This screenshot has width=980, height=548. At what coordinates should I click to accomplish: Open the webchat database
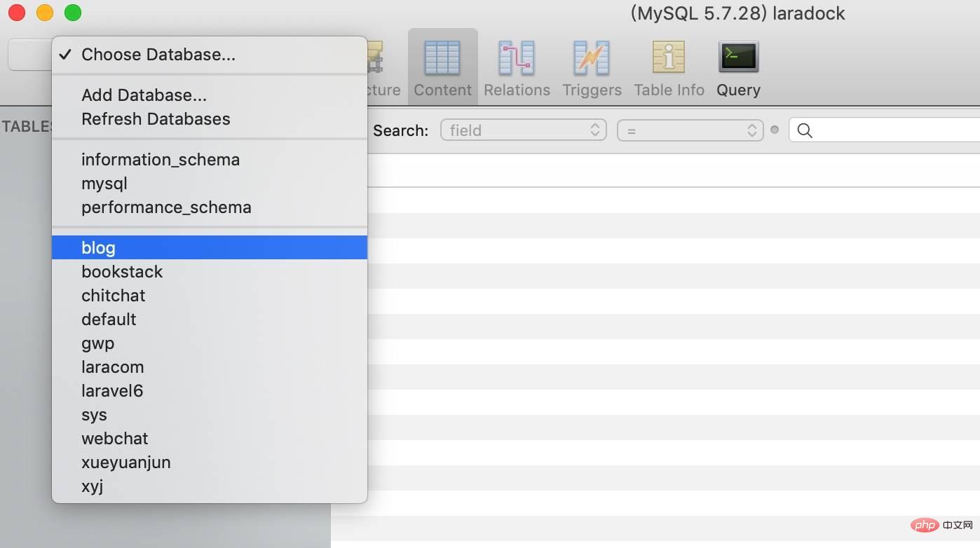coord(210,439)
